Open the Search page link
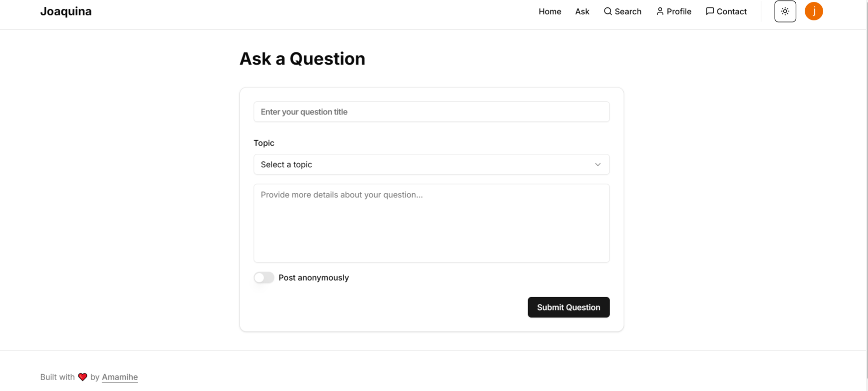 click(622, 11)
